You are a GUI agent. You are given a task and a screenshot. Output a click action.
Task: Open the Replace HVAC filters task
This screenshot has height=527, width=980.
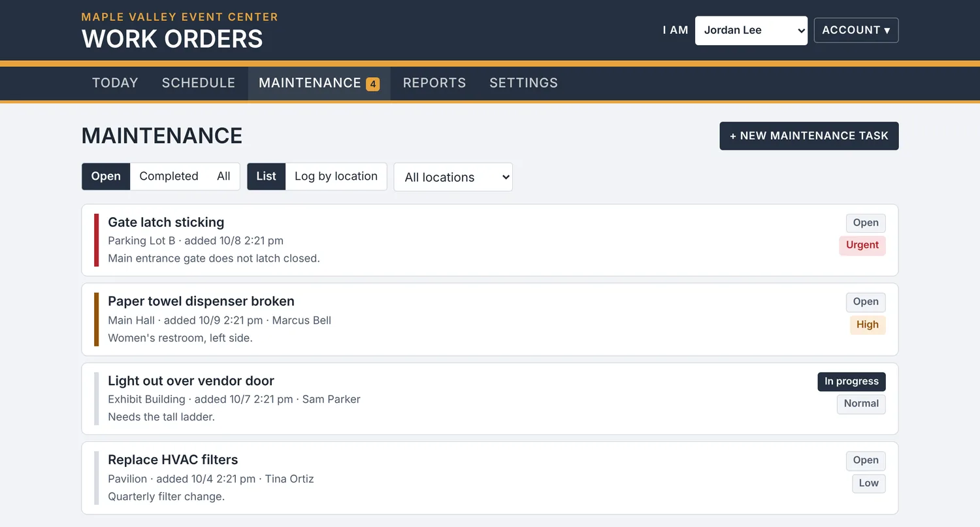(x=490, y=478)
